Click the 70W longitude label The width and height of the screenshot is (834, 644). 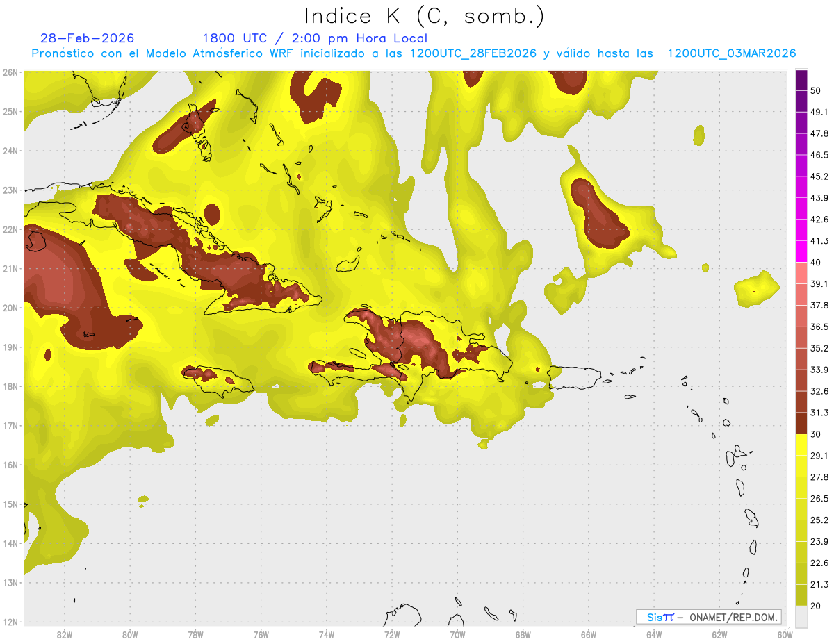(457, 635)
